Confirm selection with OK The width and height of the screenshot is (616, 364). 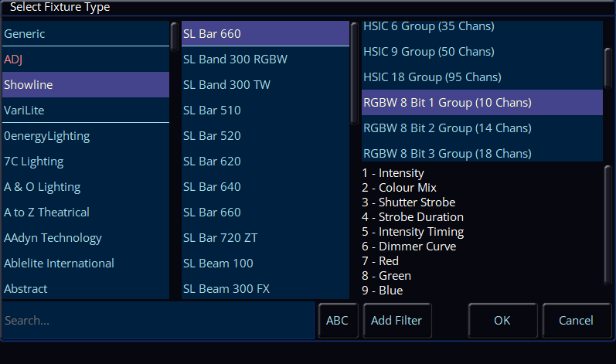coord(502,321)
